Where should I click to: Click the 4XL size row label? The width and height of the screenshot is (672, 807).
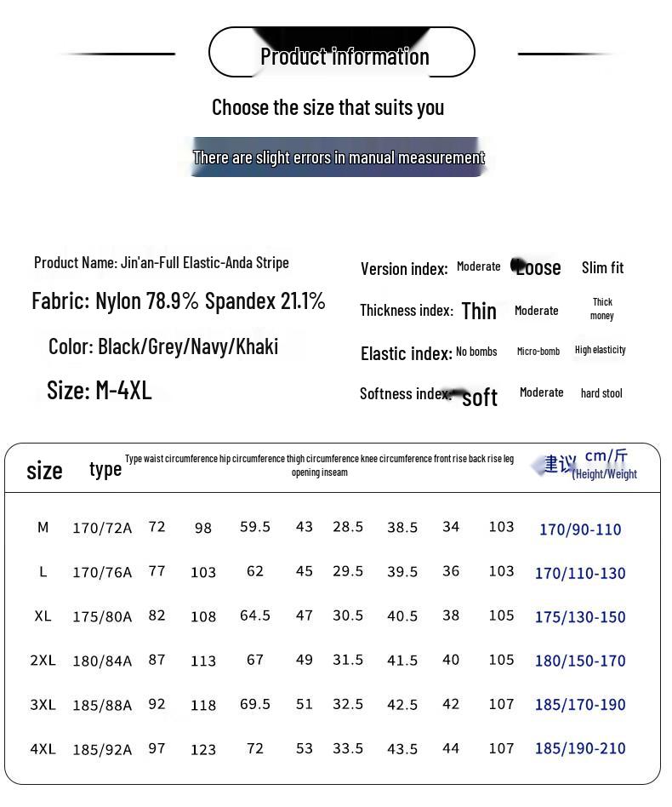[x=43, y=749]
